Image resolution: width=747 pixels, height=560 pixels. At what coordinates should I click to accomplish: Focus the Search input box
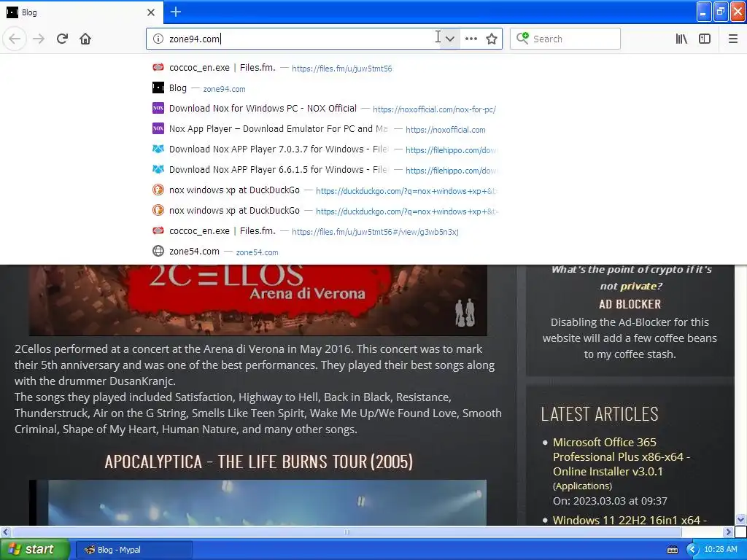click(565, 39)
